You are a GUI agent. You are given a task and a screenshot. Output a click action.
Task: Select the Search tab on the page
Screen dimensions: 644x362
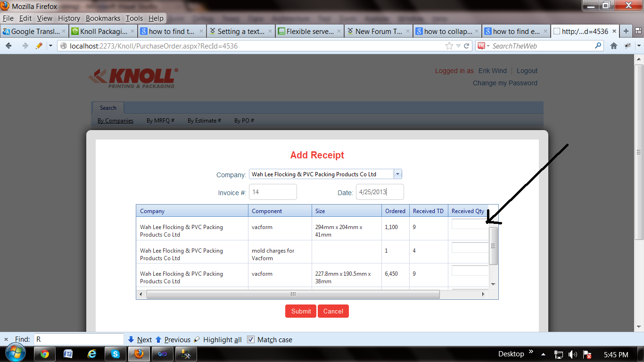point(108,107)
